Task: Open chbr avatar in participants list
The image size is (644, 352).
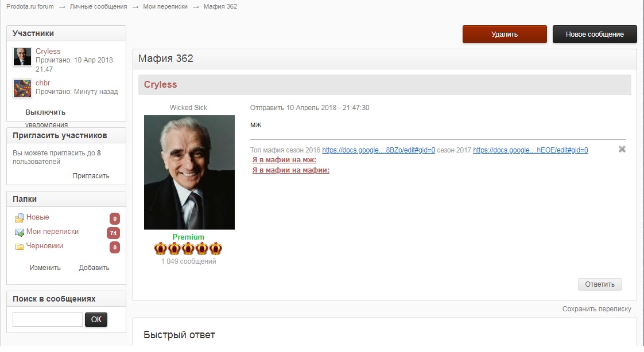Action: (22, 88)
